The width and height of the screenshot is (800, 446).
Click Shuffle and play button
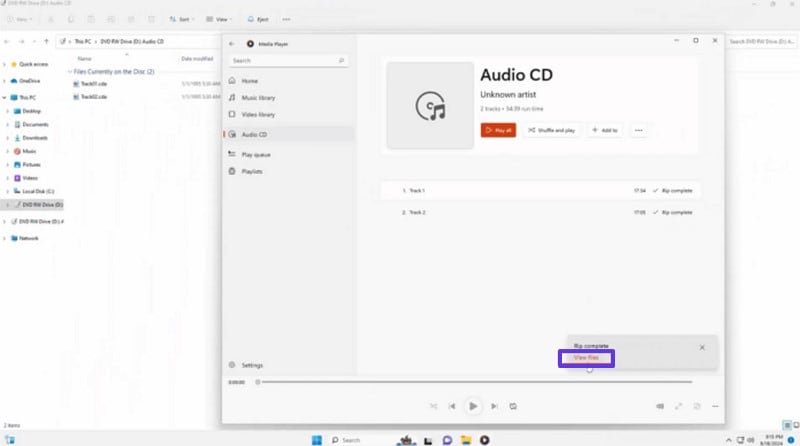point(552,130)
